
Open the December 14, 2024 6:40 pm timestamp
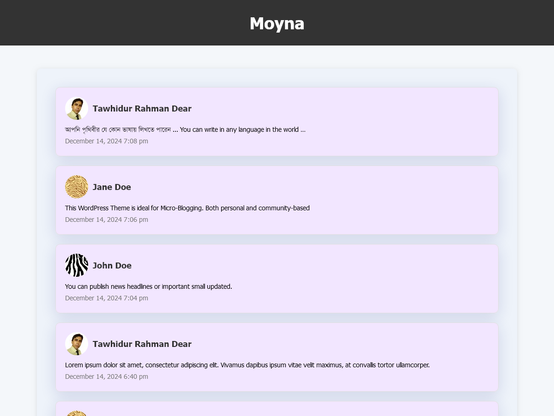point(106,376)
